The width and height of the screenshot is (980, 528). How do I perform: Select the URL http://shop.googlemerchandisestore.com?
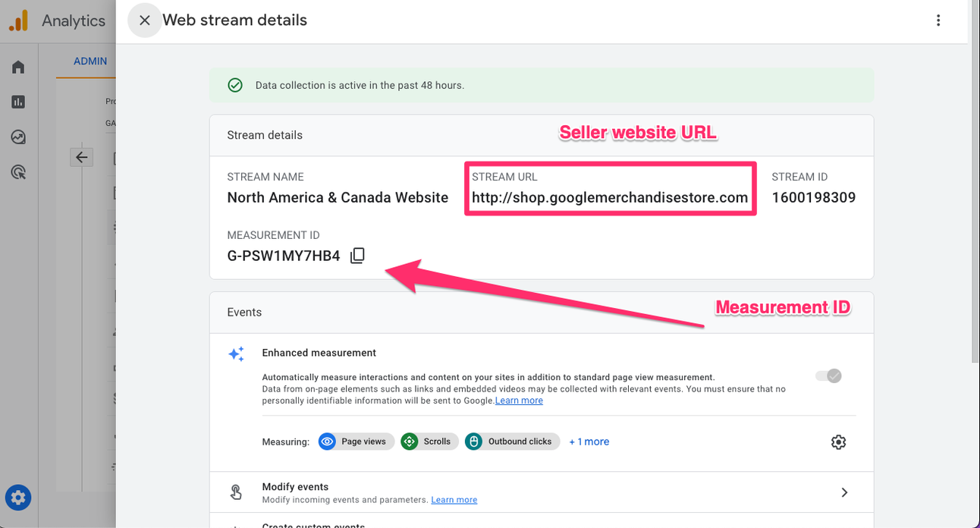(610, 198)
